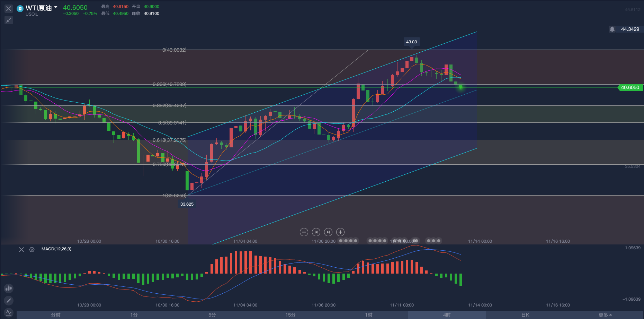Click the blue oil-drop symbol icon
Image resolution: width=644 pixels, height=319 pixels.
[20, 9]
